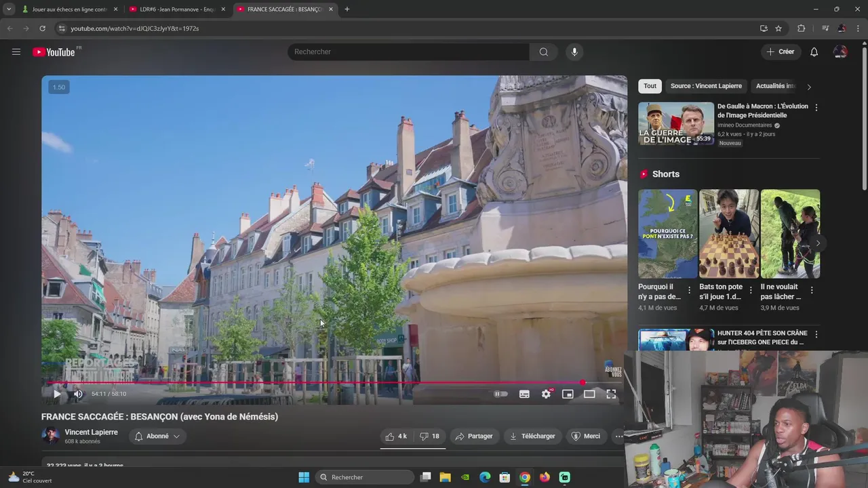Select the Tout filter chip

[650, 86]
